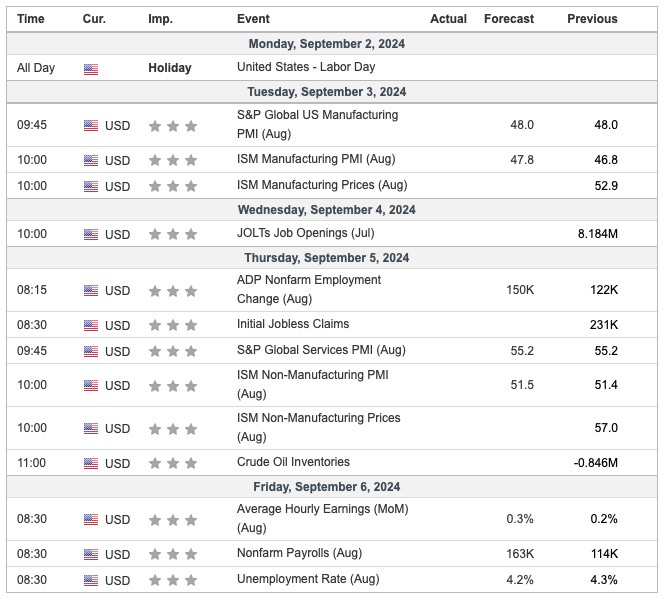Click the 08:15 time cell
664x599 pixels.
pos(32,290)
